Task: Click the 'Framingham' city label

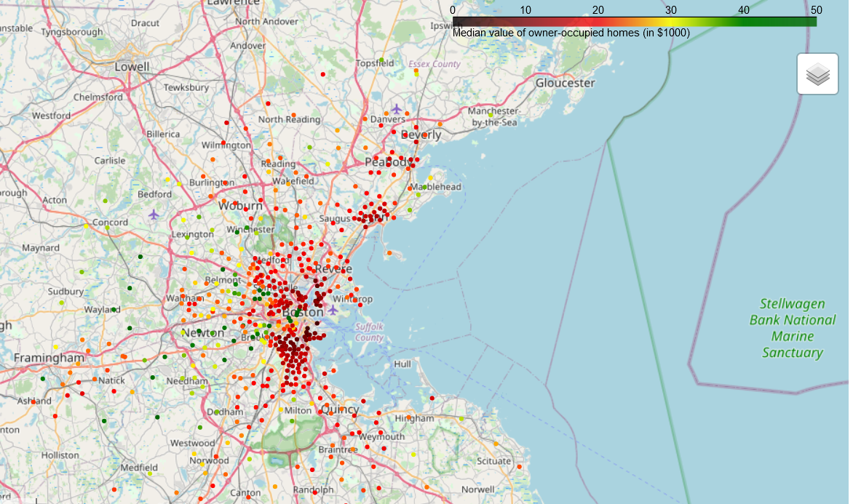Action: click(49, 358)
